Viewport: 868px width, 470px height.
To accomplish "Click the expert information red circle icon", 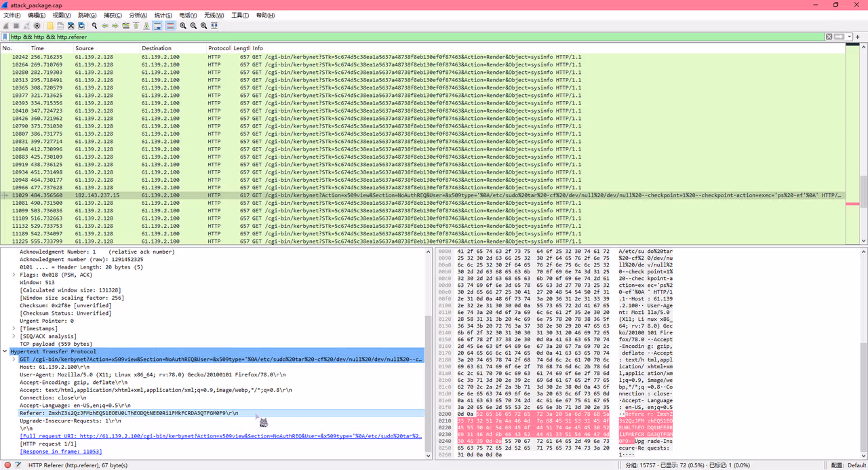I will pyautogui.click(x=7, y=465).
